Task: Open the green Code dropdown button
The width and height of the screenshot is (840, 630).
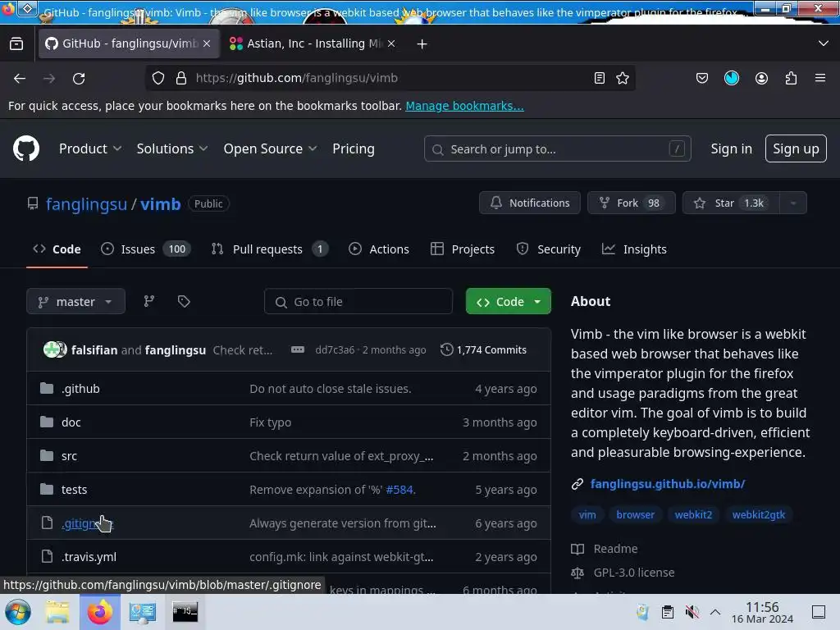Action: 509,302
